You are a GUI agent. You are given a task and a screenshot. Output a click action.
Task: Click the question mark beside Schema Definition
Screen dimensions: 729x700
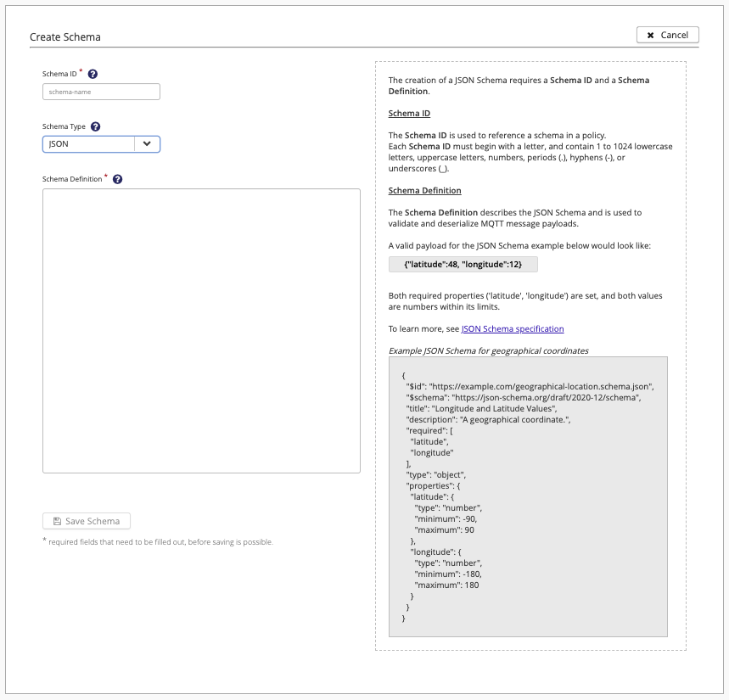click(x=118, y=179)
